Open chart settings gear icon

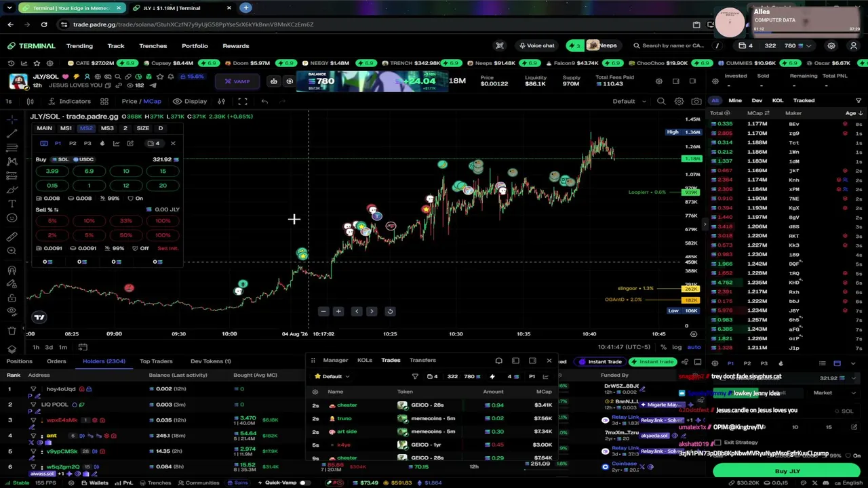click(x=679, y=102)
